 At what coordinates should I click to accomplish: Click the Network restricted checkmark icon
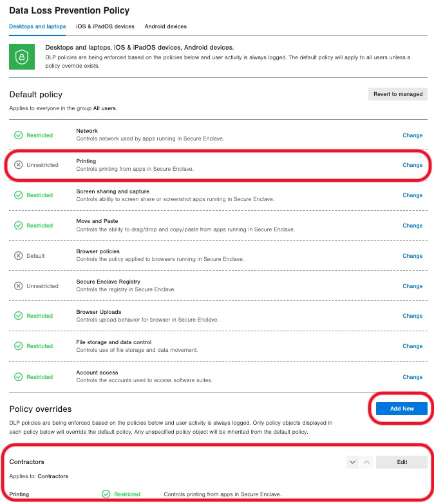tap(18, 135)
